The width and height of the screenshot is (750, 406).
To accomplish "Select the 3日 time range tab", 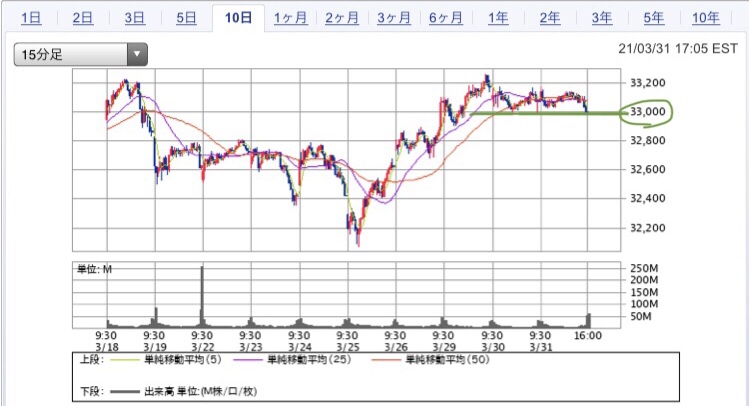I will point(135,18).
